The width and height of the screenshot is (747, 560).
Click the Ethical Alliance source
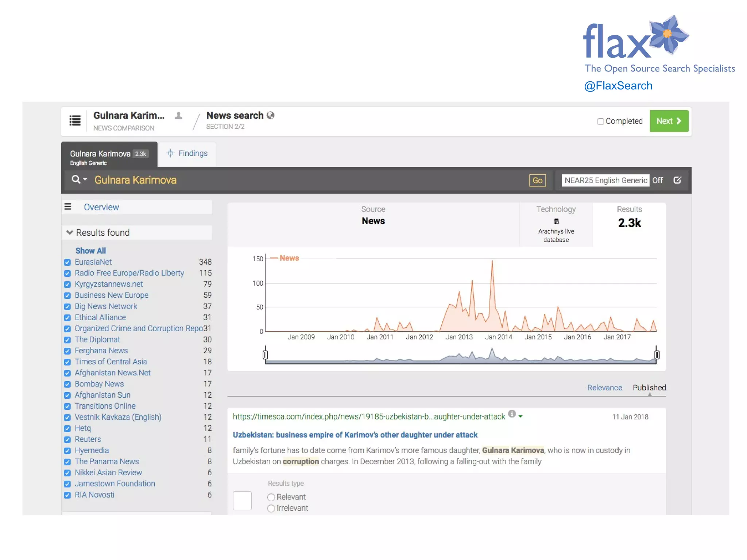coord(100,317)
